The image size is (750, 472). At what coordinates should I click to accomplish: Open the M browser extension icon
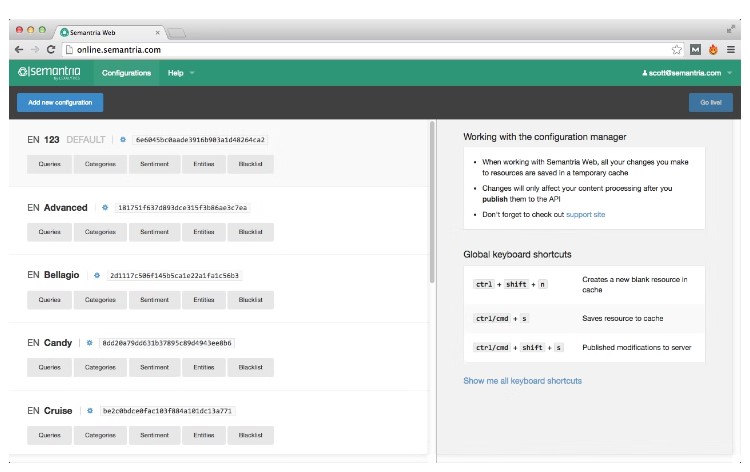click(x=695, y=49)
